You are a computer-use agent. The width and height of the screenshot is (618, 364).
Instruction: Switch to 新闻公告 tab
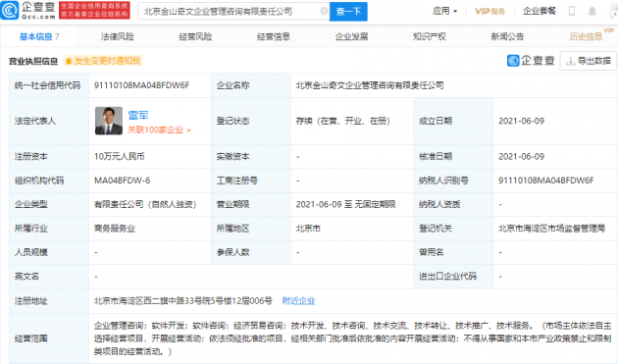(x=507, y=36)
